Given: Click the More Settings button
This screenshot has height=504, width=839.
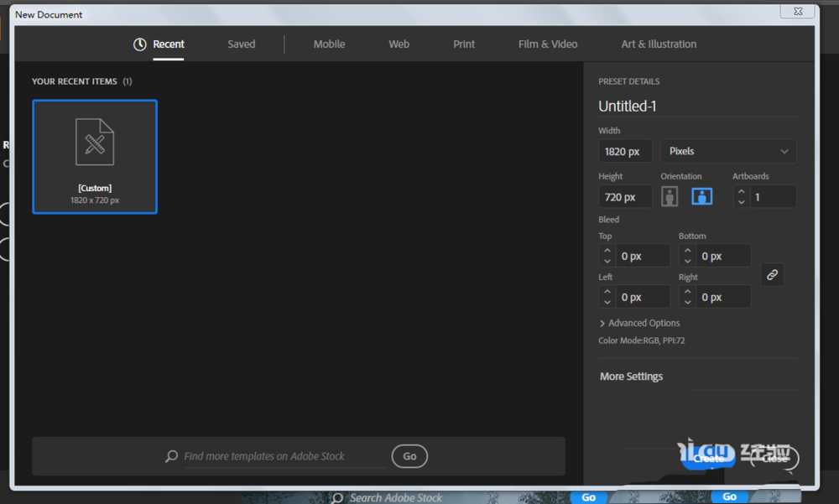Looking at the screenshot, I should pos(631,377).
